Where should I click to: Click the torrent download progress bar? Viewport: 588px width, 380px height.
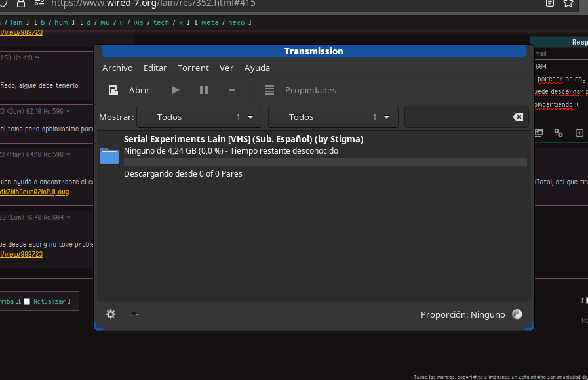coord(325,162)
